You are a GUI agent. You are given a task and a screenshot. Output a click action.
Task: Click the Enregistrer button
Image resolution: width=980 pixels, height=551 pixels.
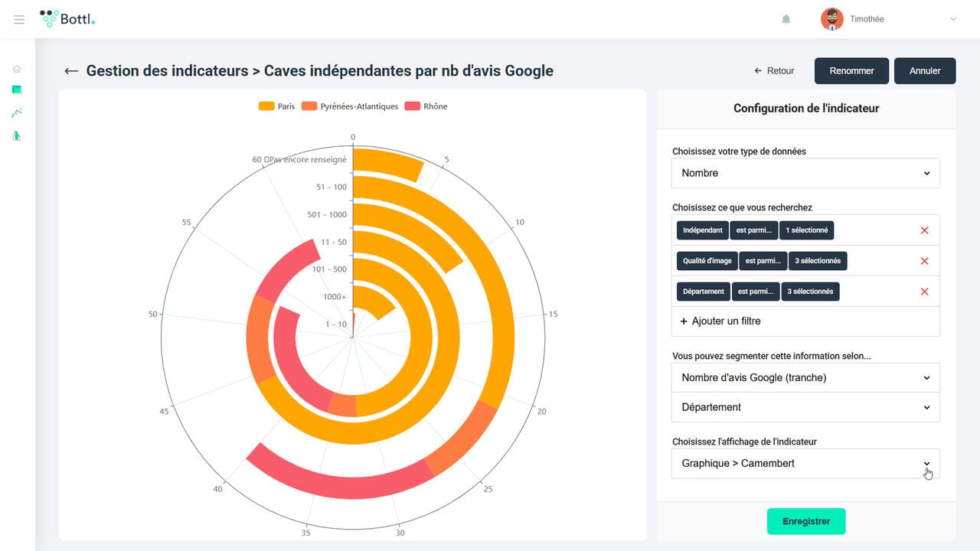(x=805, y=521)
